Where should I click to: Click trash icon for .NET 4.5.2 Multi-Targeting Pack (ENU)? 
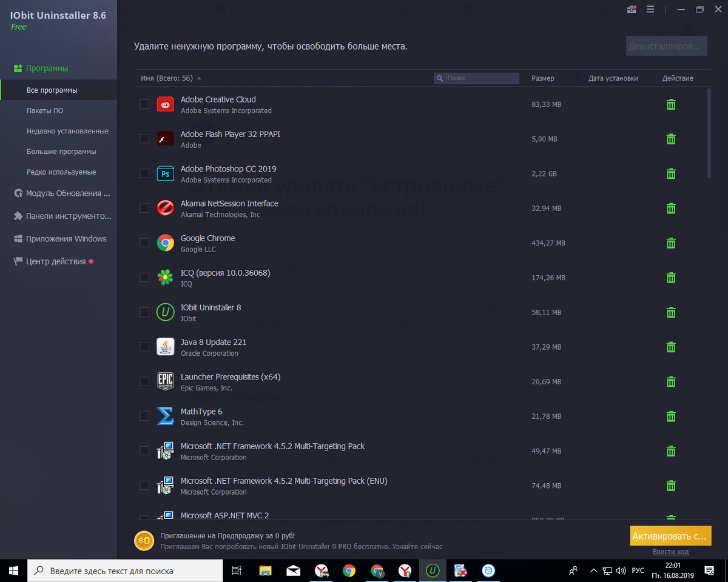(x=671, y=486)
